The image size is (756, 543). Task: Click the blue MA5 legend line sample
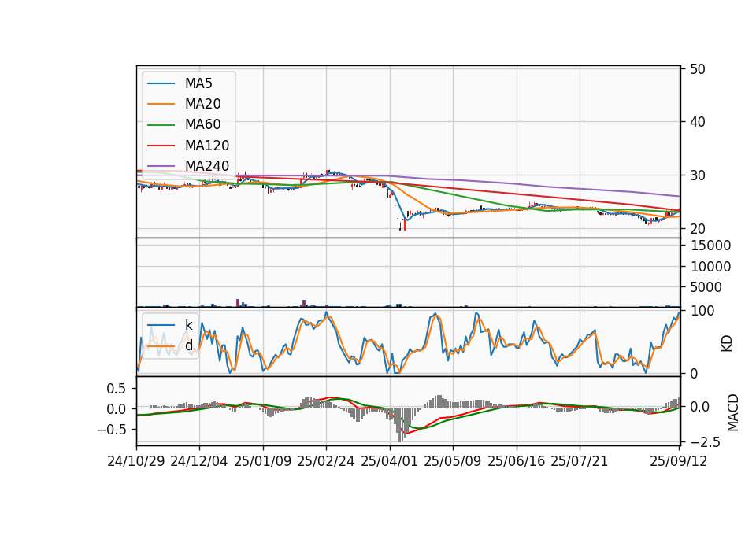pyautogui.click(x=161, y=83)
